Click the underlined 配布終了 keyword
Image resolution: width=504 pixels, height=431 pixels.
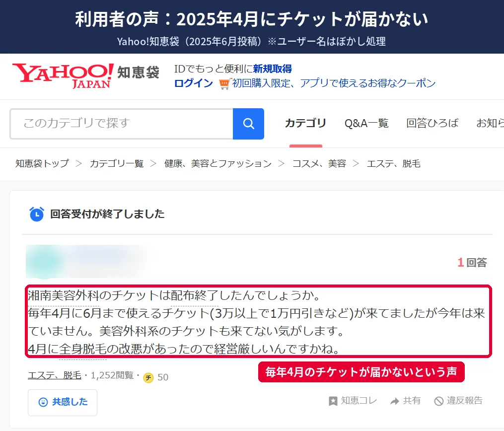[x=195, y=295]
